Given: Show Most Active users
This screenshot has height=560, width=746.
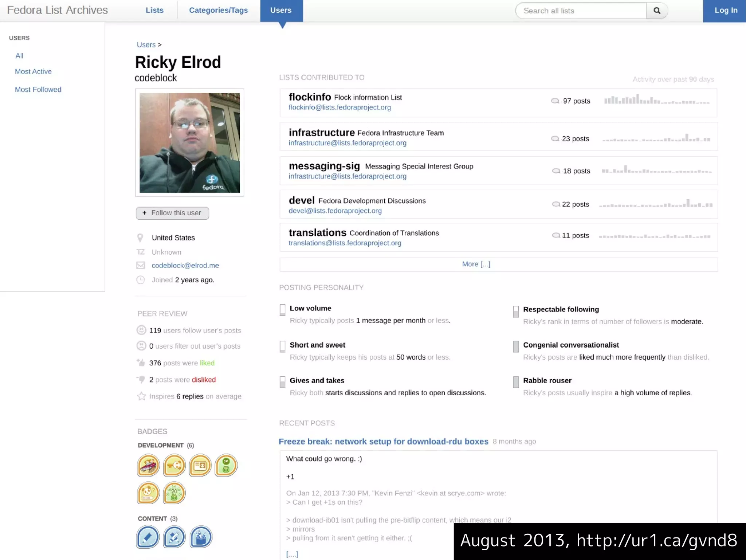Looking at the screenshot, I should pyautogui.click(x=33, y=71).
